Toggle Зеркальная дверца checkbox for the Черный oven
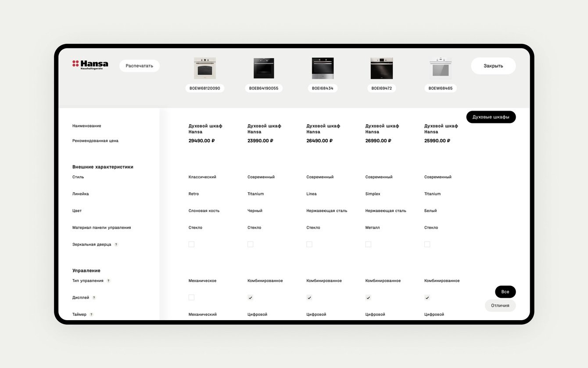Image resolution: width=588 pixels, height=368 pixels. pyautogui.click(x=250, y=245)
